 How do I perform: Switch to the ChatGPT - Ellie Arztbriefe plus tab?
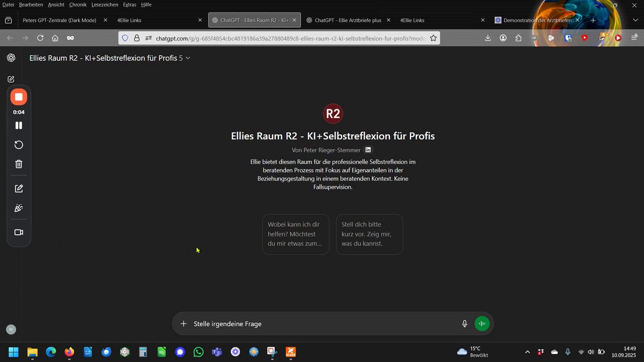pos(348,20)
